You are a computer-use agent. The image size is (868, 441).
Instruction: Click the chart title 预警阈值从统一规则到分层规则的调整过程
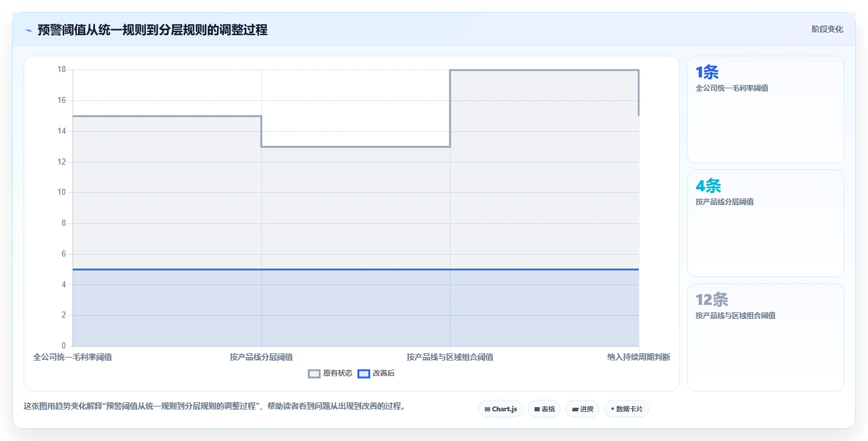[x=152, y=30]
